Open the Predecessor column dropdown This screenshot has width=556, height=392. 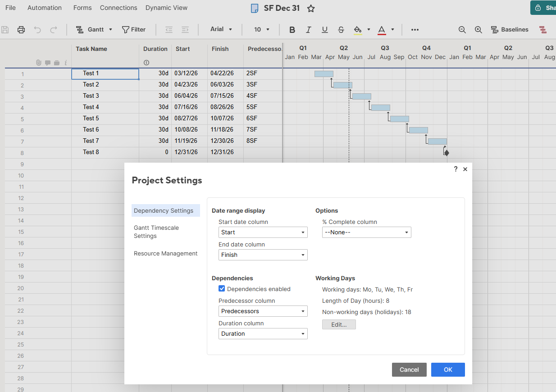click(263, 311)
